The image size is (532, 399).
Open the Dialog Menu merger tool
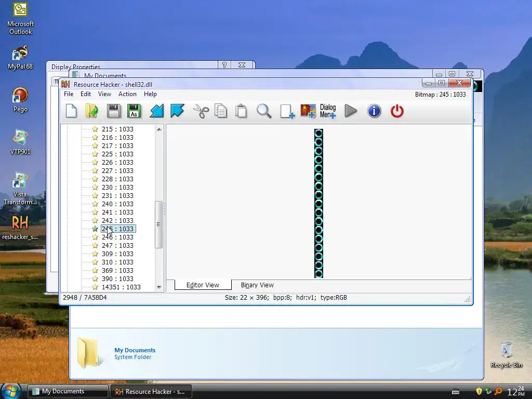click(x=328, y=111)
